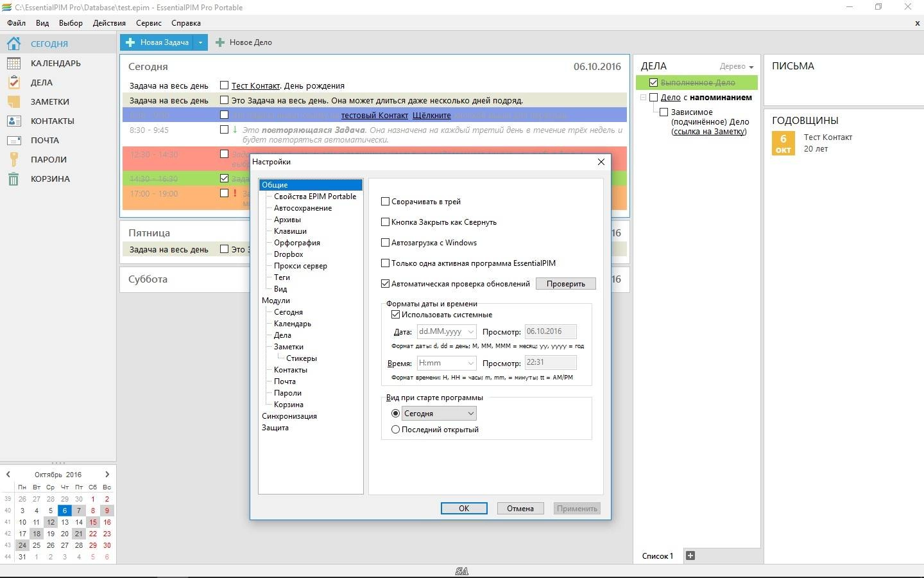This screenshot has width=924, height=578.
Task: Click the Щёлкните link in blue task
Action: point(432,116)
